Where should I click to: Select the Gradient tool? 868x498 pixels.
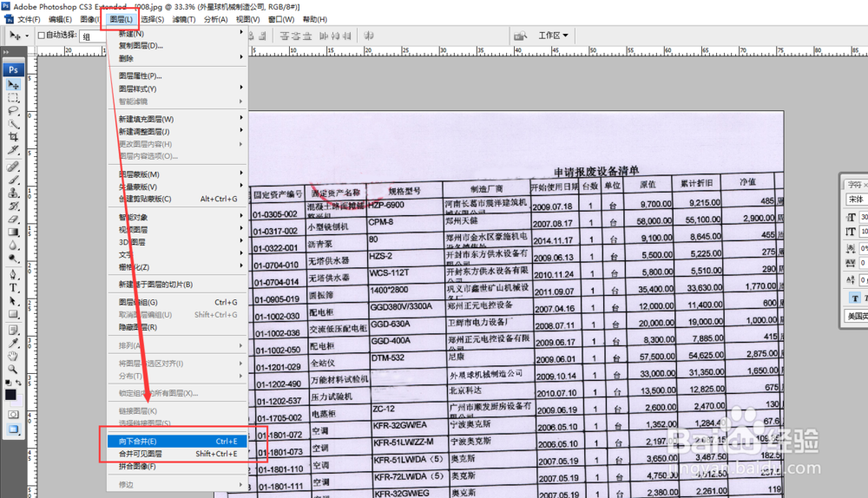click(13, 233)
